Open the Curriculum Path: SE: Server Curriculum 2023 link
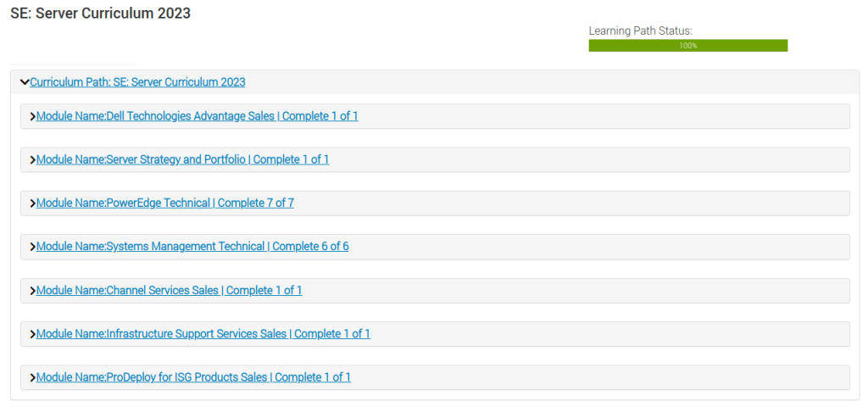868x407 pixels. 137,82
